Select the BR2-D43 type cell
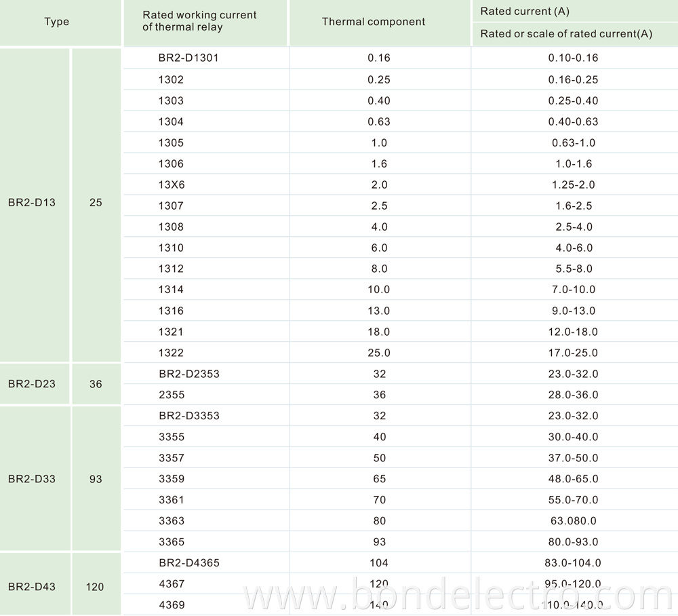Screen dimensions: 678x616 32,586
